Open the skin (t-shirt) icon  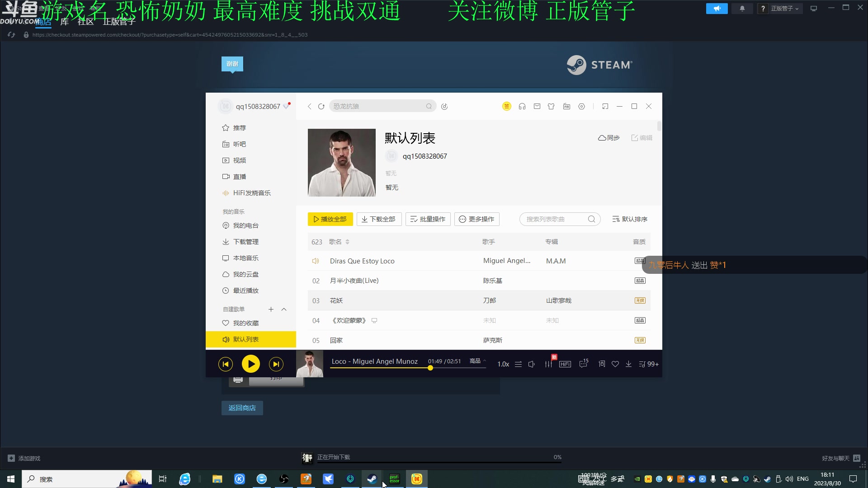point(551,106)
